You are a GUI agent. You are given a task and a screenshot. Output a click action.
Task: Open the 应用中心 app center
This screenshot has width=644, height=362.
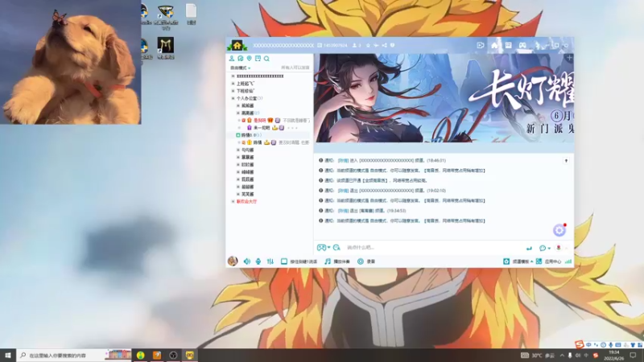click(549, 261)
